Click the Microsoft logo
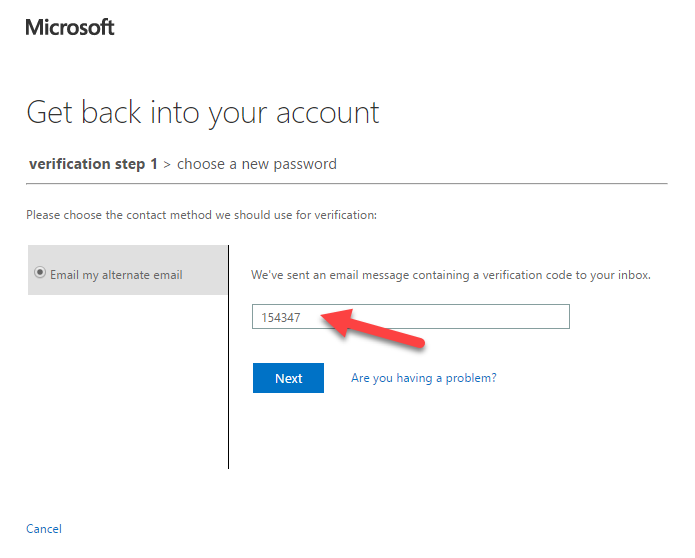This screenshot has width=695, height=558. point(70,27)
